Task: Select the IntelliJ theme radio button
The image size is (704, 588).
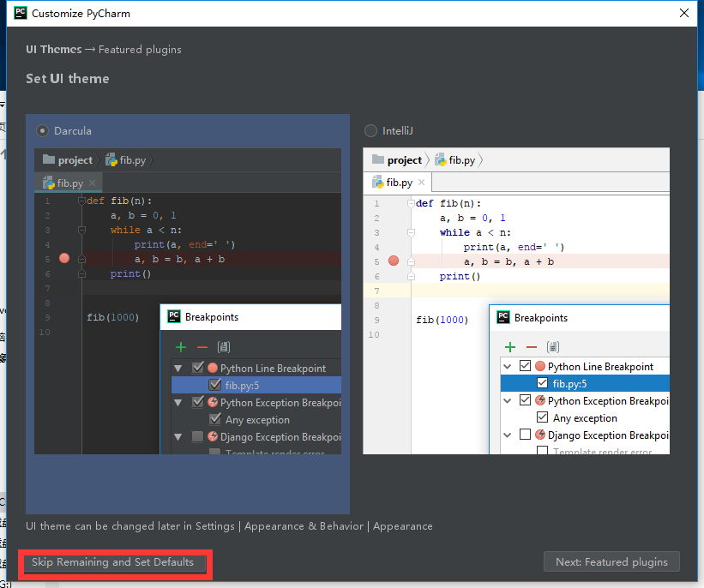Action: point(370,130)
